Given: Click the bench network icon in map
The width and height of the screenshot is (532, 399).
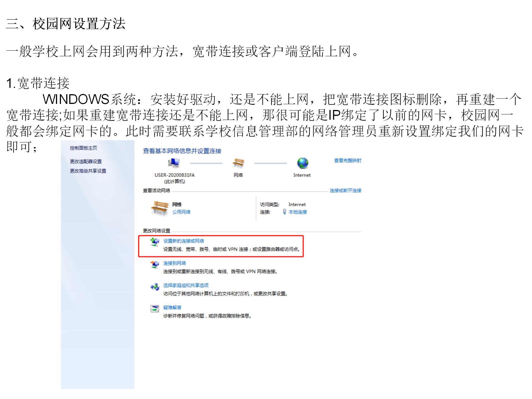Looking at the screenshot, I should 238,163.
